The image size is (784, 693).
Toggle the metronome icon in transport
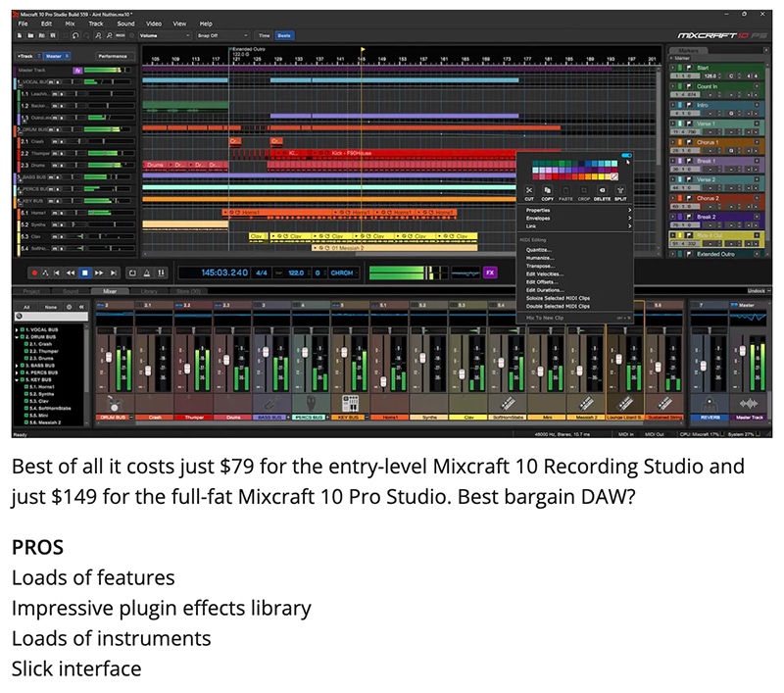(x=147, y=273)
